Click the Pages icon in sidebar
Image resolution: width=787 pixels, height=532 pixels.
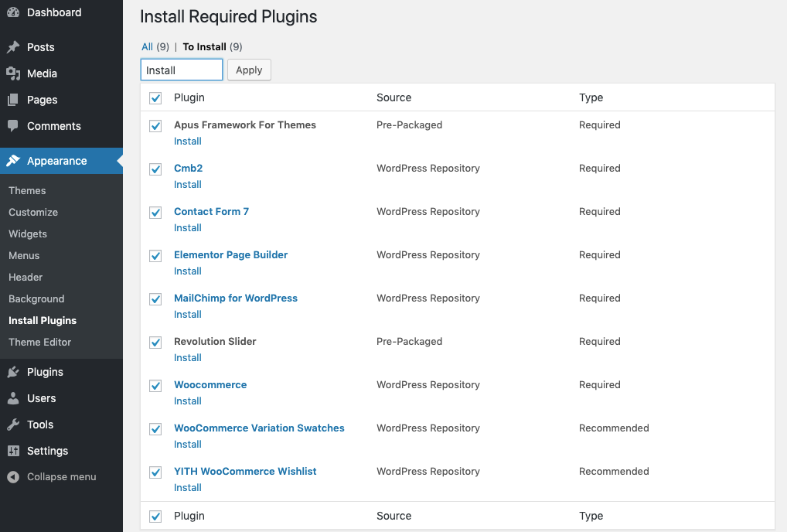pos(13,100)
